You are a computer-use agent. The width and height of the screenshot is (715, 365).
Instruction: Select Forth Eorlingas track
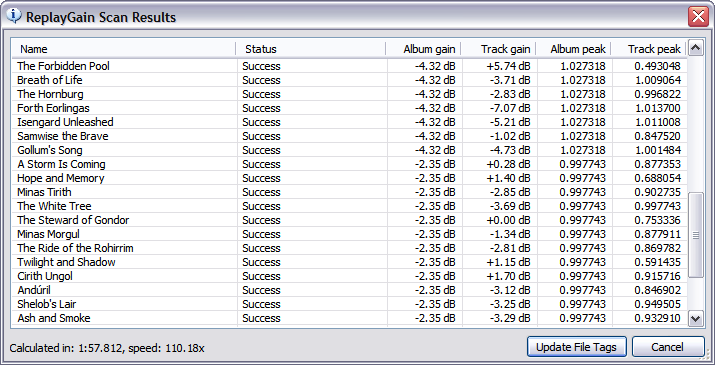349,108
